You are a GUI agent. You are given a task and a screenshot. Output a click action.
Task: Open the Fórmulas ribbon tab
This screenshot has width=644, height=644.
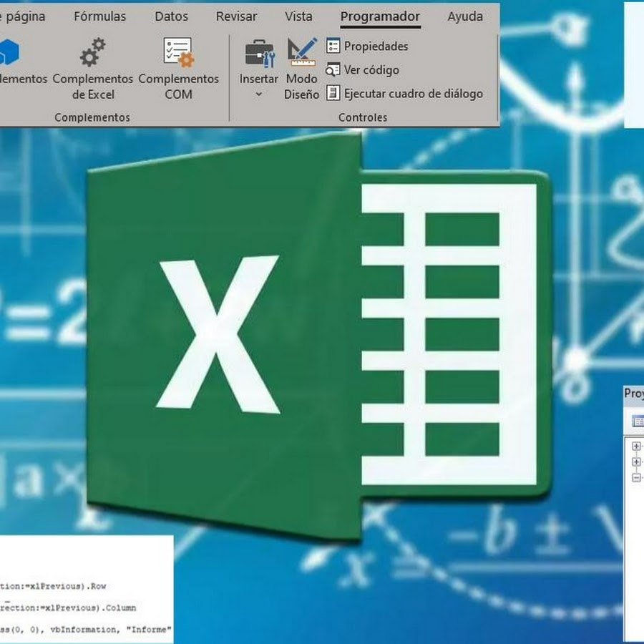[x=99, y=16]
